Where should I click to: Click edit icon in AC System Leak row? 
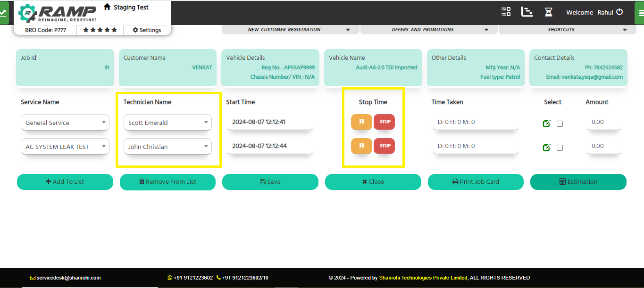tap(546, 148)
